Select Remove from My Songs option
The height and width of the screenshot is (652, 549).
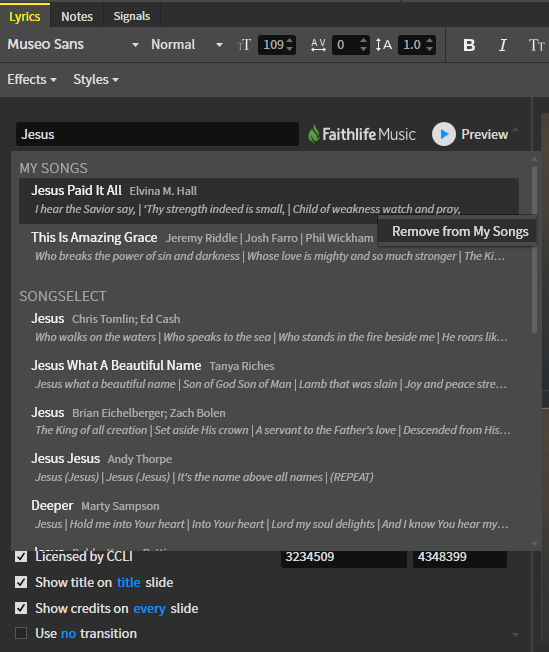pos(460,232)
